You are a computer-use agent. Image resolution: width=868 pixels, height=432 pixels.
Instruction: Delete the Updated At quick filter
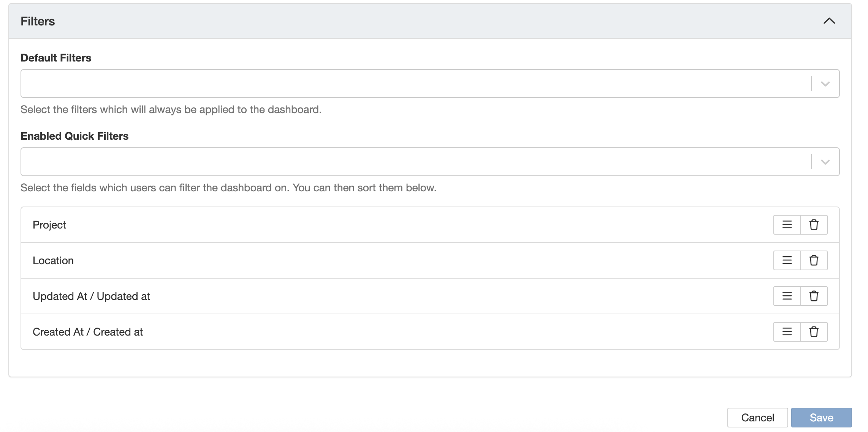(x=814, y=296)
